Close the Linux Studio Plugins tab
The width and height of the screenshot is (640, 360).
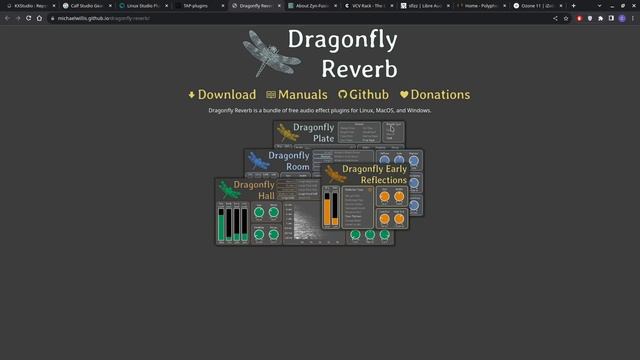pos(166,6)
